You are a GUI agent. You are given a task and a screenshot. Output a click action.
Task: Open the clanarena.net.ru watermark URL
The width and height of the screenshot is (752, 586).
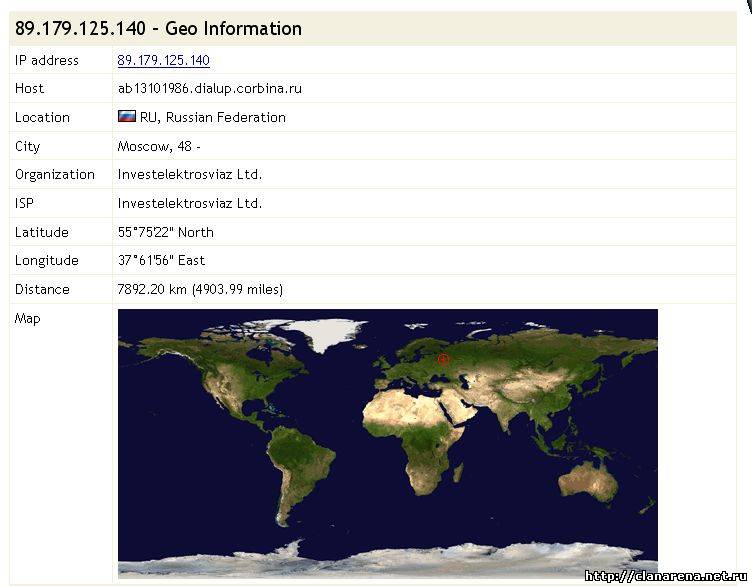tap(666, 576)
